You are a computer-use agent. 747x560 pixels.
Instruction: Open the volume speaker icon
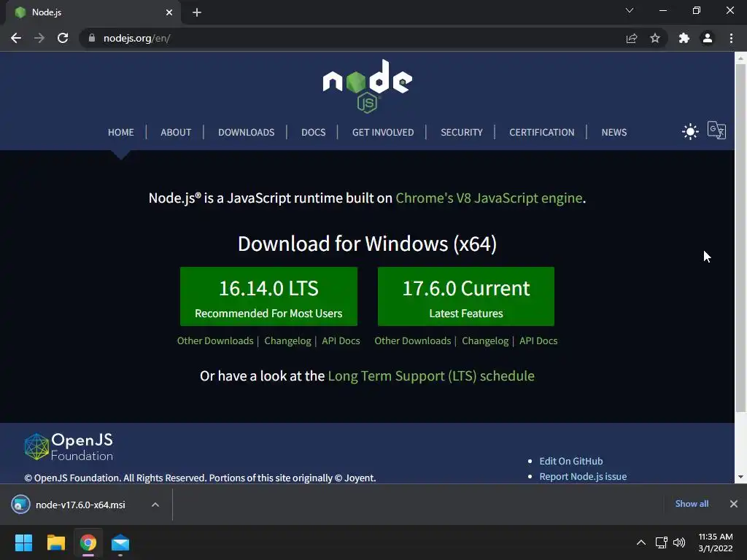click(x=679, y=542)
